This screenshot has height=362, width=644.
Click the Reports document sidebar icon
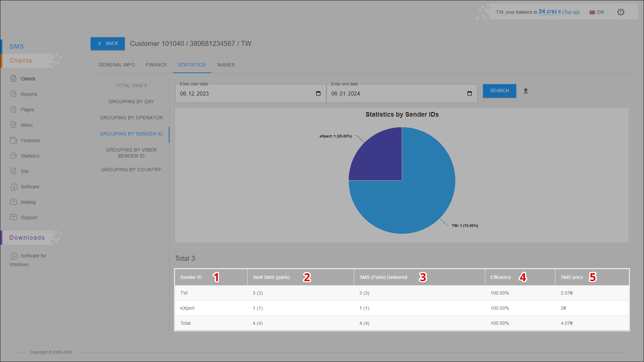13,94
